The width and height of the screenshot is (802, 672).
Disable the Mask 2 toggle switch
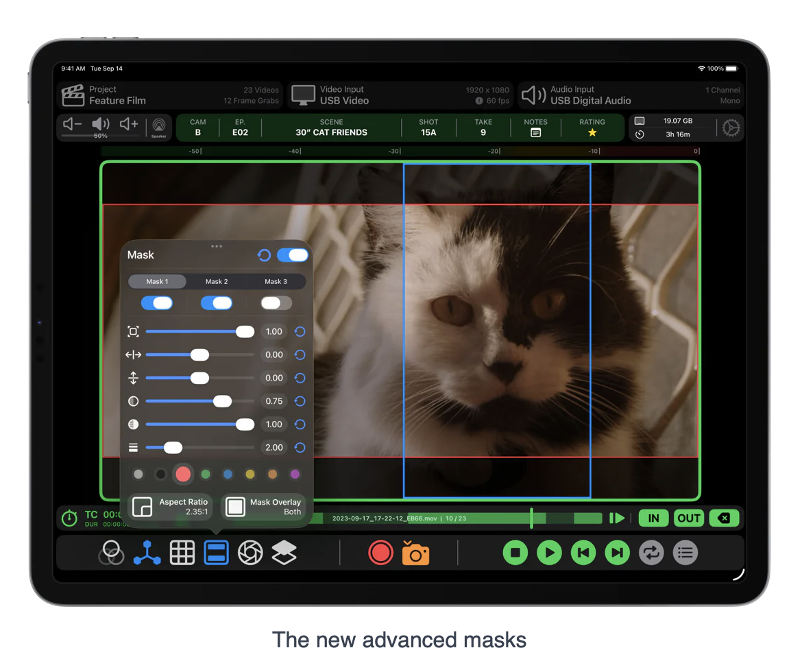pyautogui.click(x=217, y=303)
